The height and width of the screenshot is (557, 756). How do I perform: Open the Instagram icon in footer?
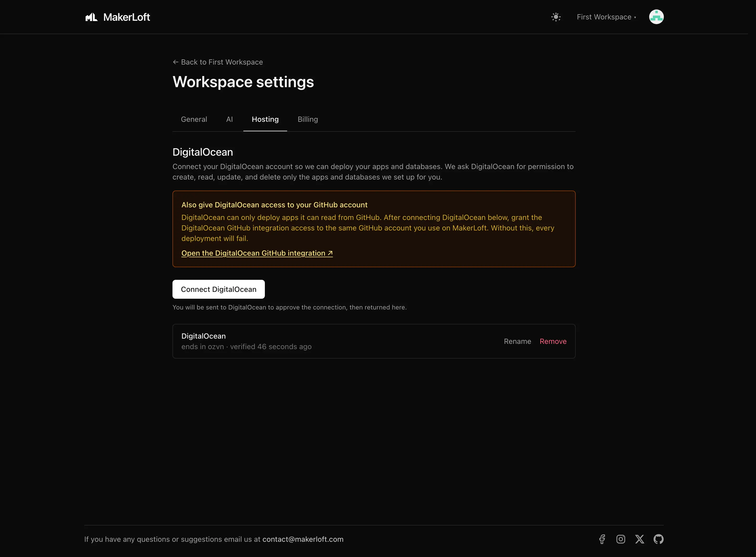621,539
